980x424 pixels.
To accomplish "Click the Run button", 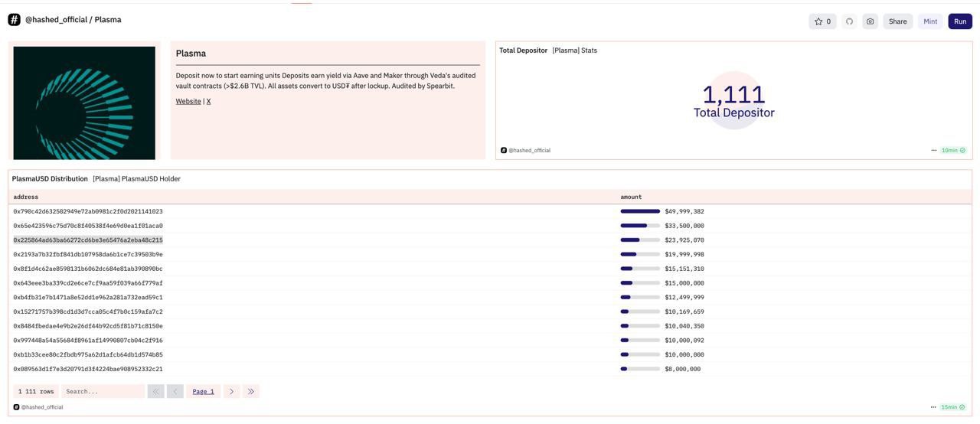I will pos(960,21).
